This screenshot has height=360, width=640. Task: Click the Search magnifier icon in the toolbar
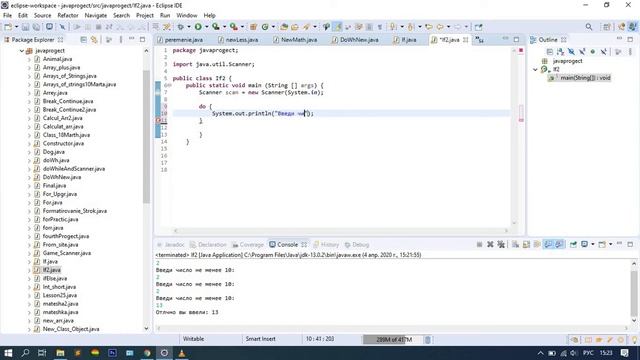[x=589, y=27]
